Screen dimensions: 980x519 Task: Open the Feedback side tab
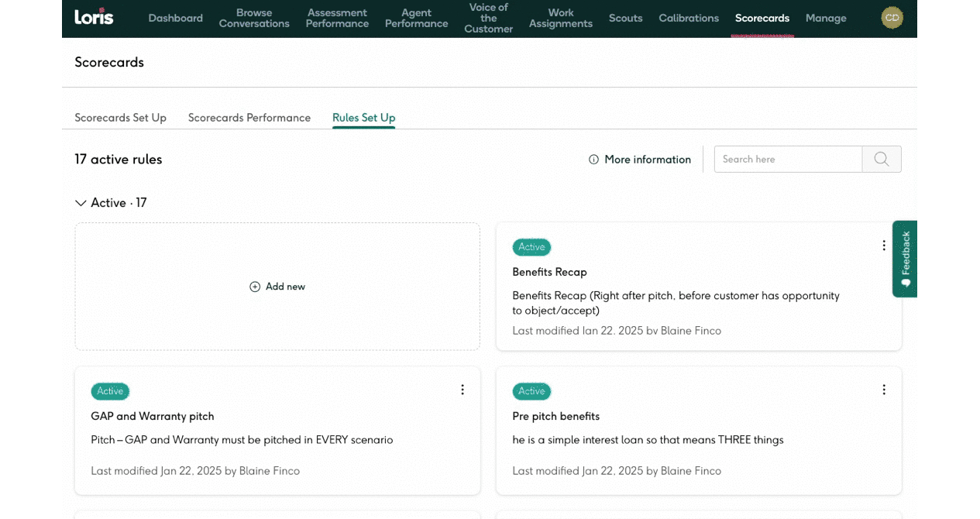905,259
